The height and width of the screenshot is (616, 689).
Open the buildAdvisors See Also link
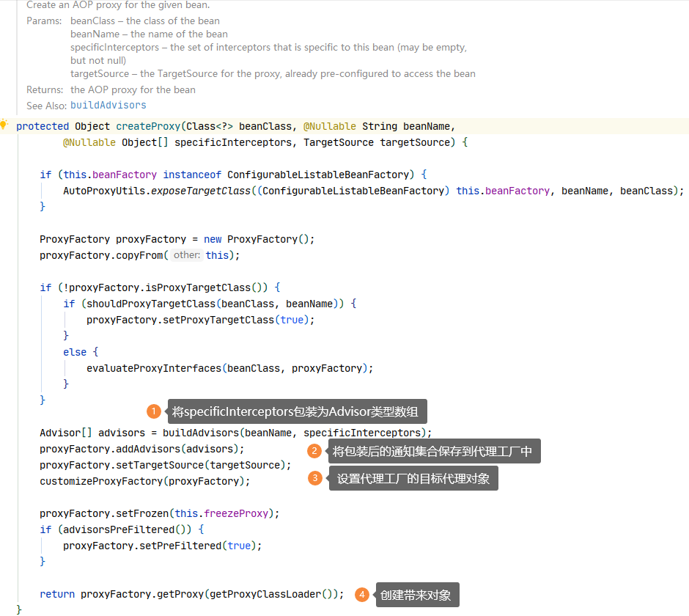coord(108,106)
